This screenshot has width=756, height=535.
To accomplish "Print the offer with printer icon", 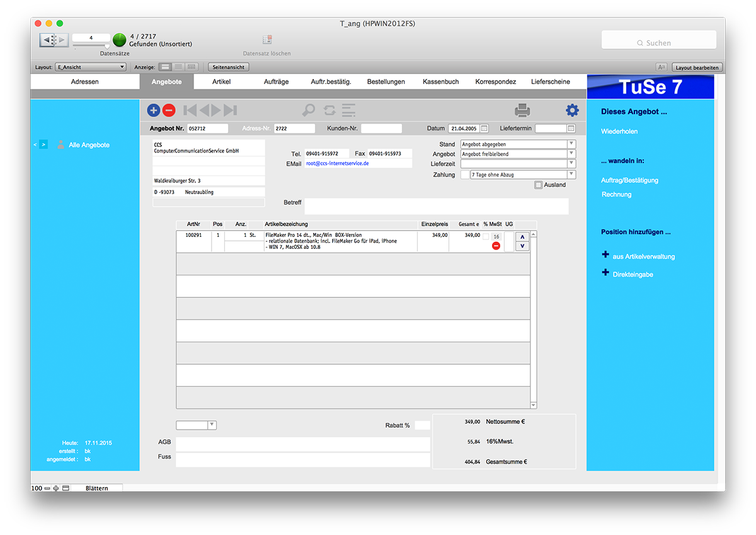I will (522, 110).
